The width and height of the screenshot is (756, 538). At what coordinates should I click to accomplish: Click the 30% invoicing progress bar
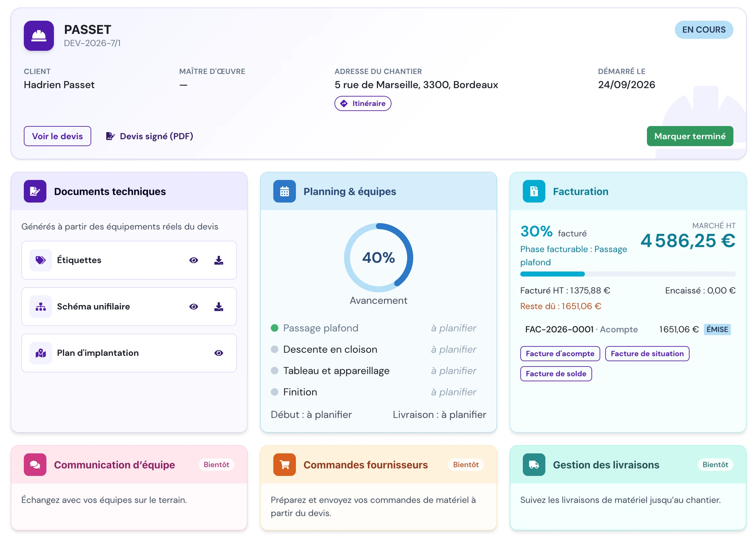(627, 274)
